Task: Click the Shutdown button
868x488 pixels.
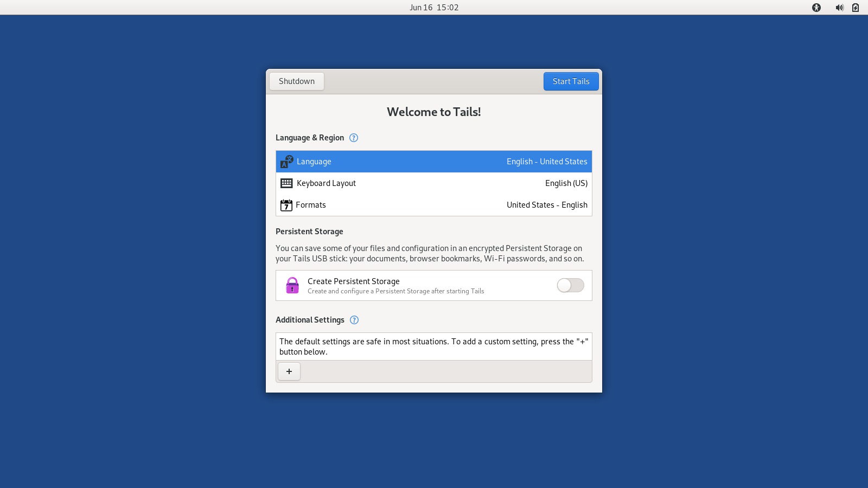Action: coord(297,81)
